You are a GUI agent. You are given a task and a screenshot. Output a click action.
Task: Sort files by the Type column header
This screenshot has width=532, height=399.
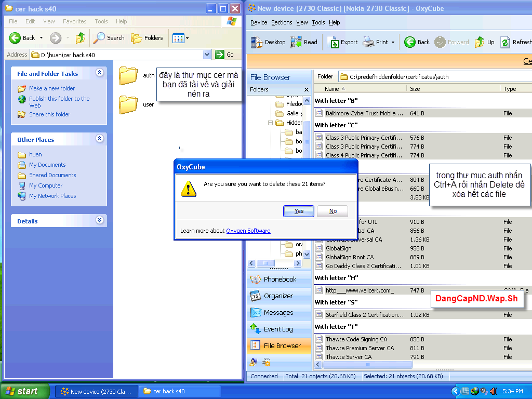(x=516, y=89)
